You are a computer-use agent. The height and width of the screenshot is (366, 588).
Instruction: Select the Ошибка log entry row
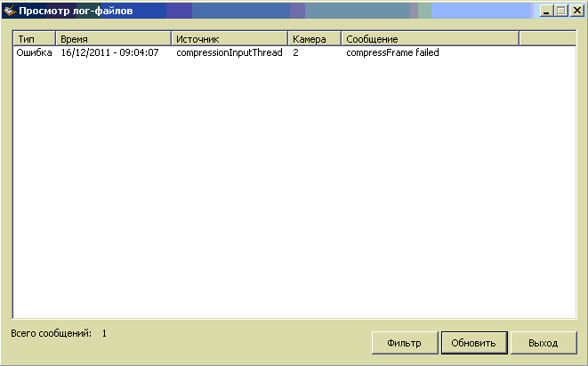(35, 53)
